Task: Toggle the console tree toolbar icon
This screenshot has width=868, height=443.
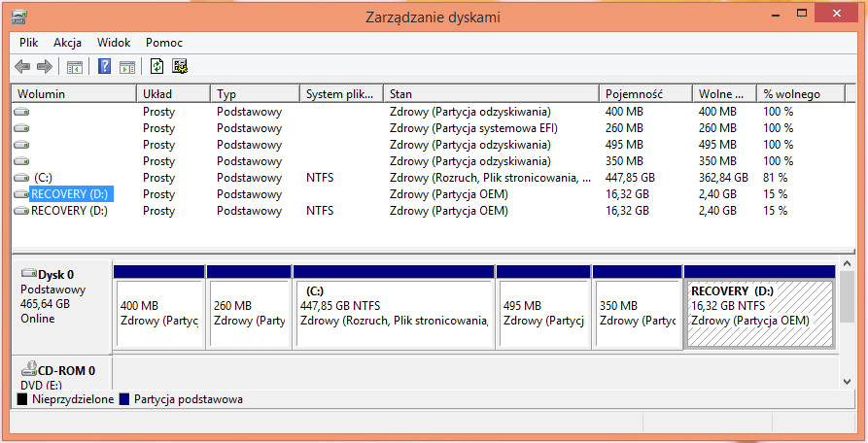Action: point(75,67)
